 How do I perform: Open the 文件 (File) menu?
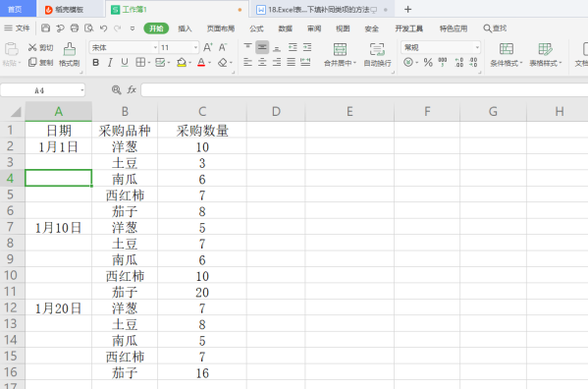click(x=17, y=28)
